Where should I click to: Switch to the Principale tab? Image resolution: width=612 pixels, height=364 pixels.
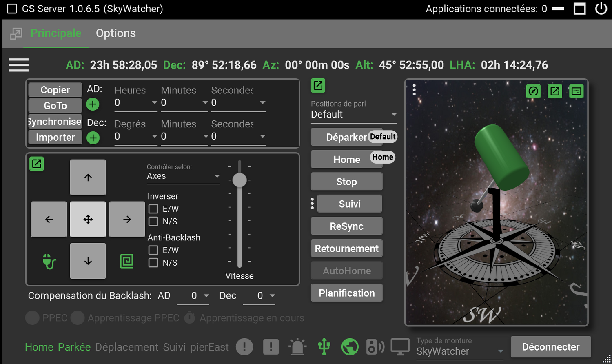(x=56, y=33)
